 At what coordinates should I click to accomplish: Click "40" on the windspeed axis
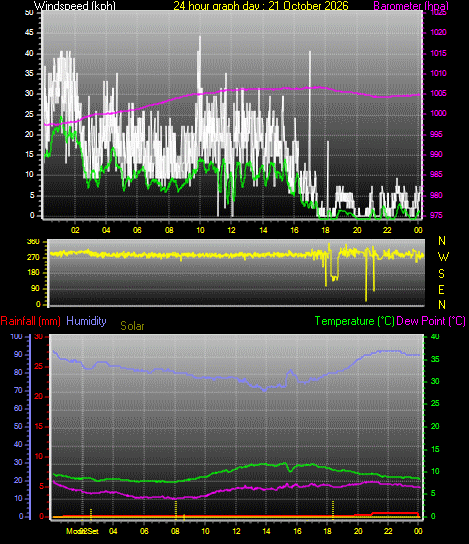29,53
